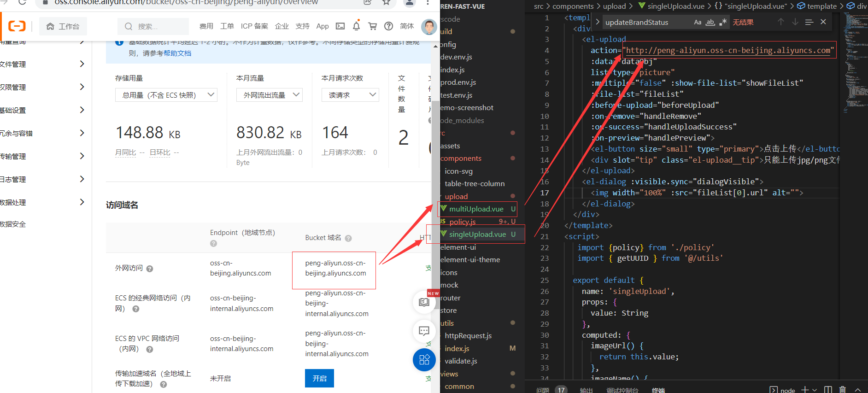Focus the Aliyun 搜索 search field
The height and width of the screenshot is (393, 868).
(153, 27)
